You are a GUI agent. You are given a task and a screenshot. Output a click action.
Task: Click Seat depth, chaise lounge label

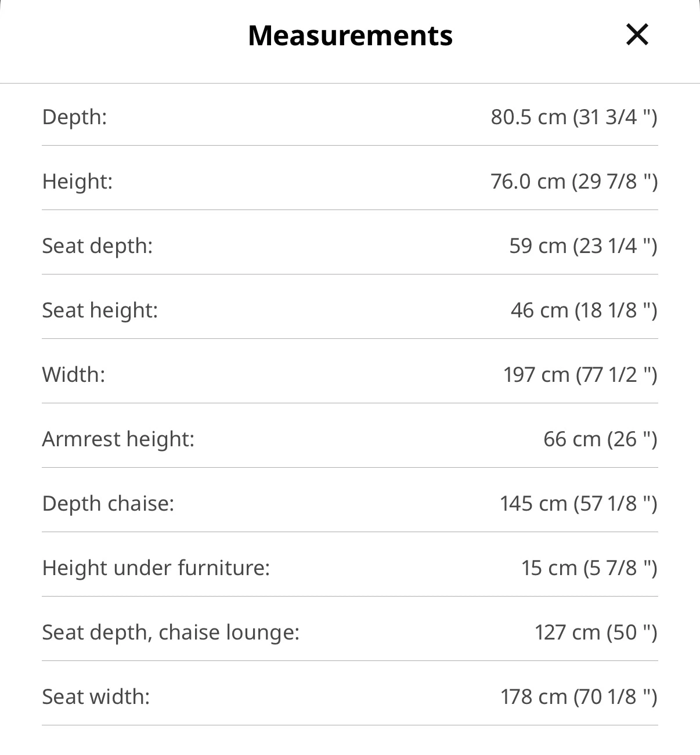pyautogui.click(x=171, y=633)
